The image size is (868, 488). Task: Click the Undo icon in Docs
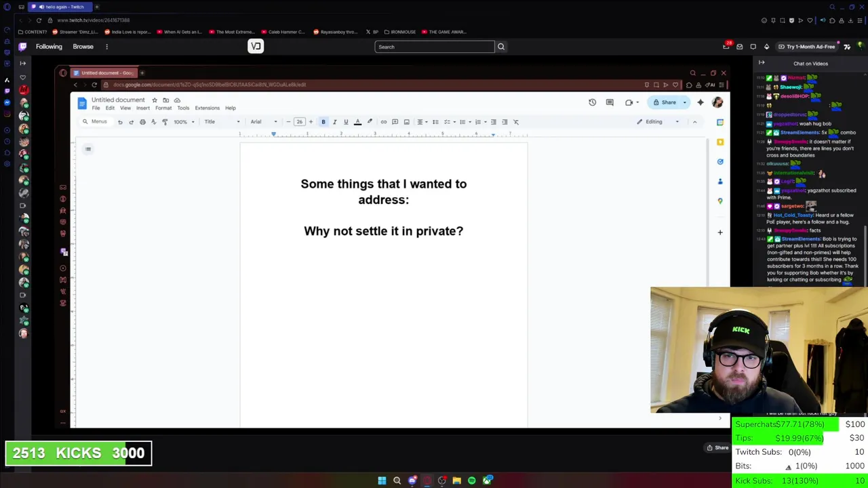pos(120,122)
